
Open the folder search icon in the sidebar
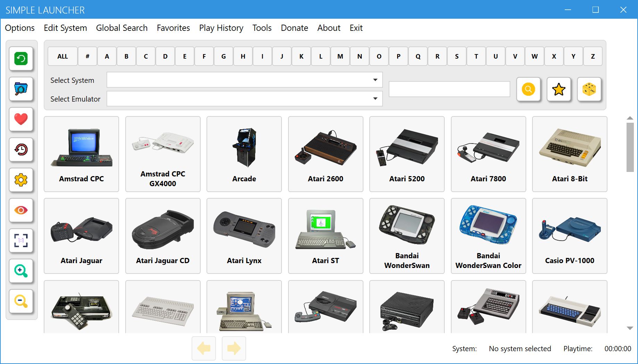(21, 89)
